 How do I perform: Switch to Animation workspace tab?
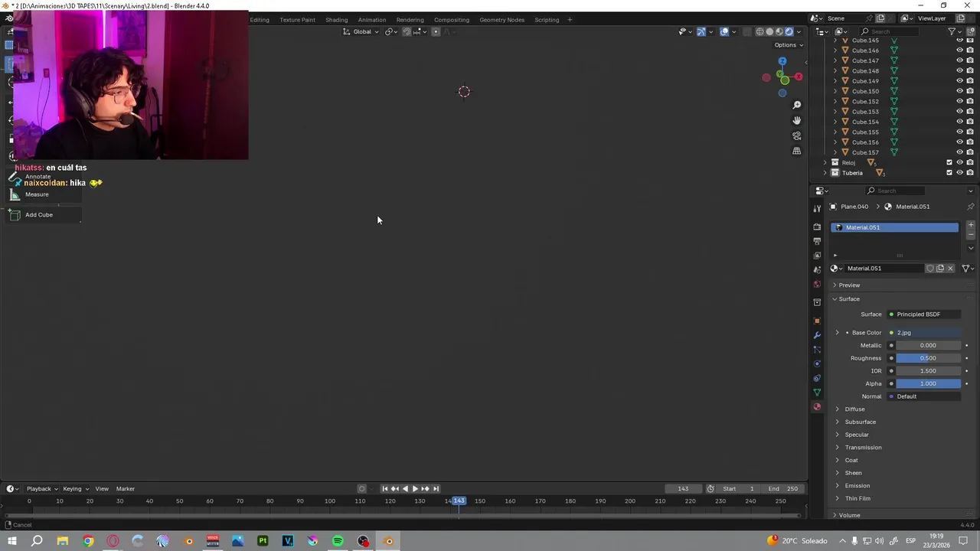372,20
